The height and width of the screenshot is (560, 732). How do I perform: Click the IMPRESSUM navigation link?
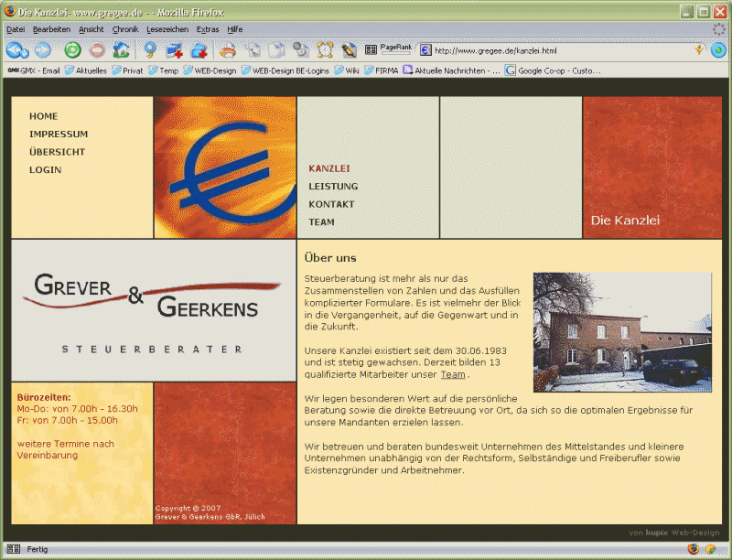pos(59,135)
